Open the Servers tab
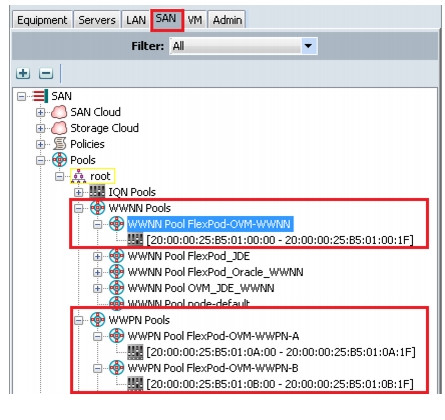This screenshot has width=445, height=420. pos(97,20)
